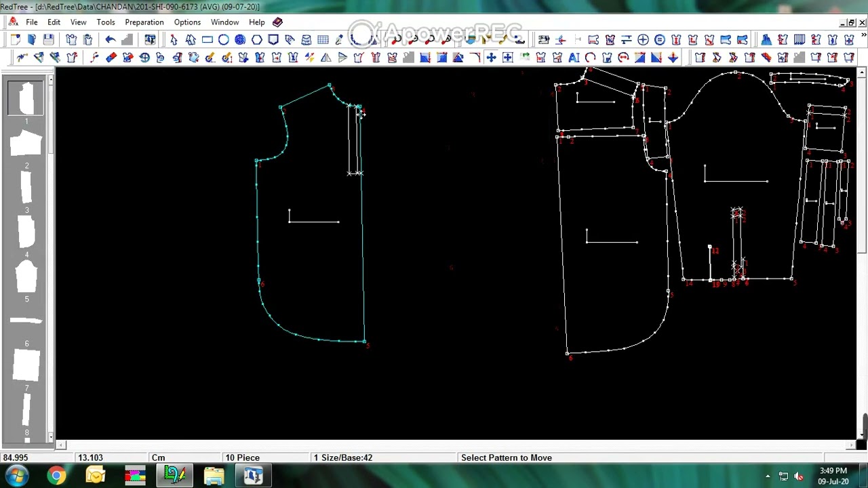Select pattern piece 2 thumbnail

tap(26, 144)
